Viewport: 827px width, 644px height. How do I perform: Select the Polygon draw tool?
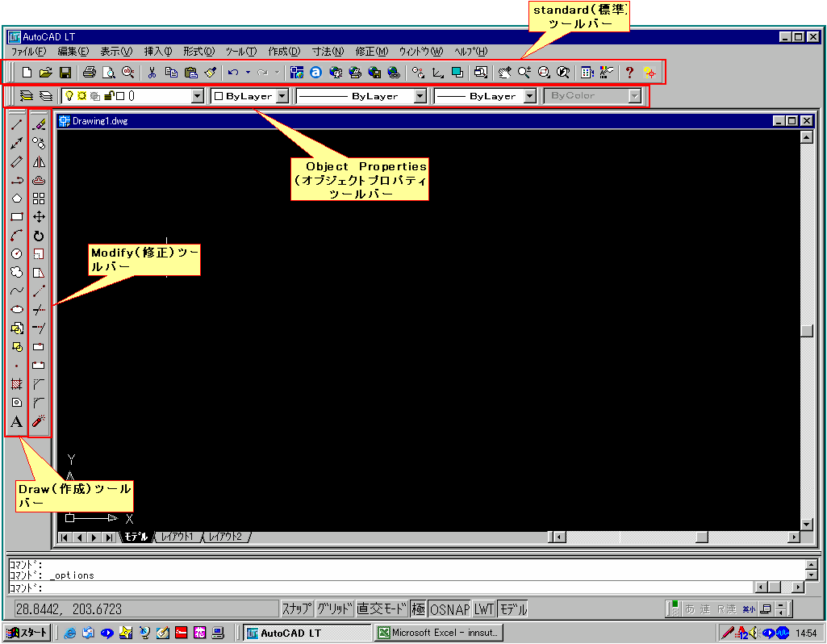pyautogui.click(x=17, y=199)
